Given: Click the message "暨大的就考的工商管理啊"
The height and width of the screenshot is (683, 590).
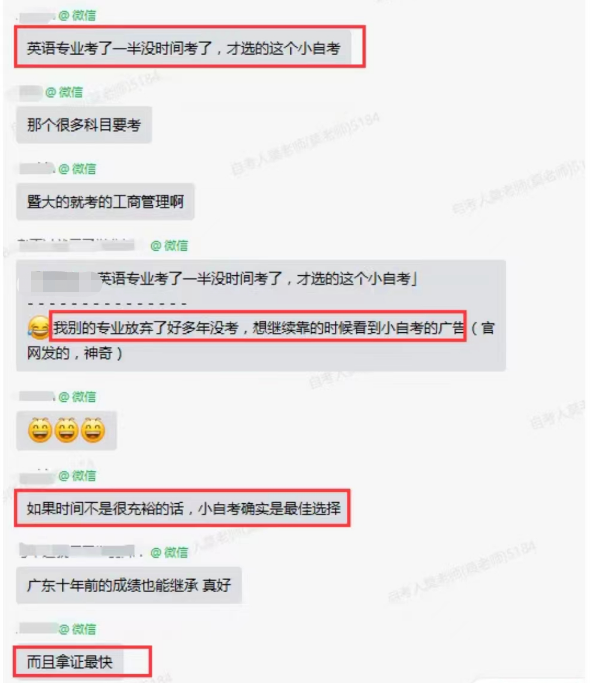Looking at the screenshot, I should 105,202.
